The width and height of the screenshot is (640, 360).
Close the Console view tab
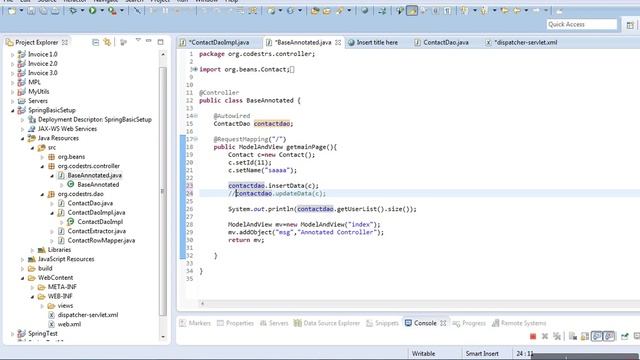443,323
